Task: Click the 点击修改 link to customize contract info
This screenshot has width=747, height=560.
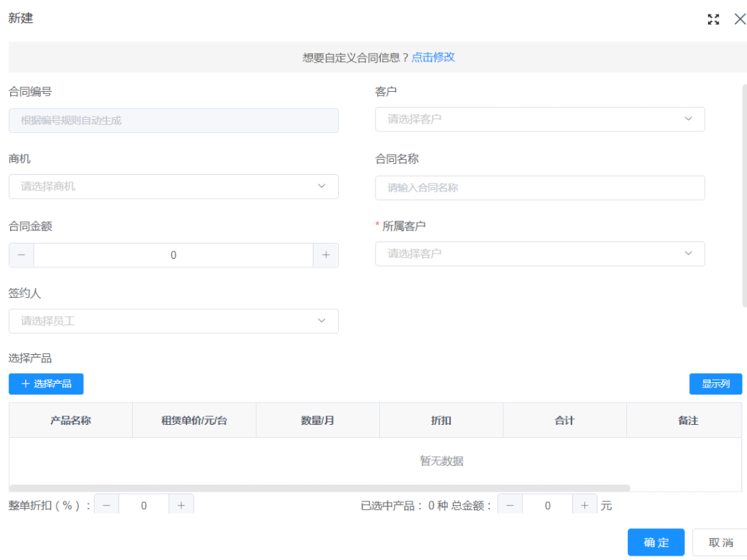Action: [x=433, y=57]
